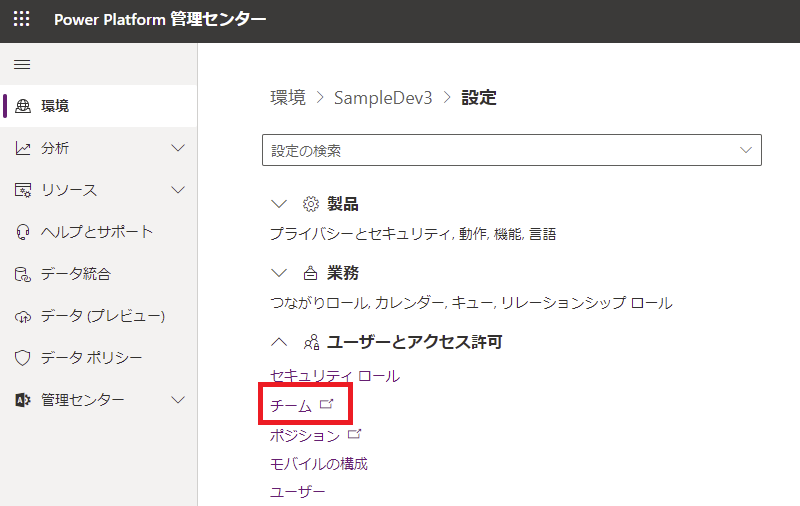Click the external link icon next to チーム

click(326, 404)
